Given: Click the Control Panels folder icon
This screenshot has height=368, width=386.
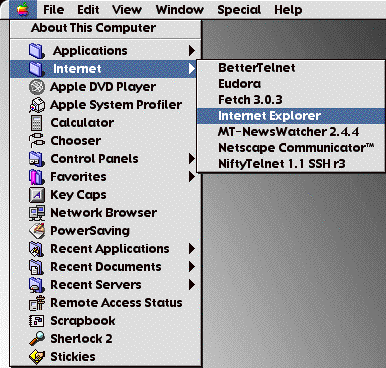Looking at the screenshot, I should coord(37,159).
